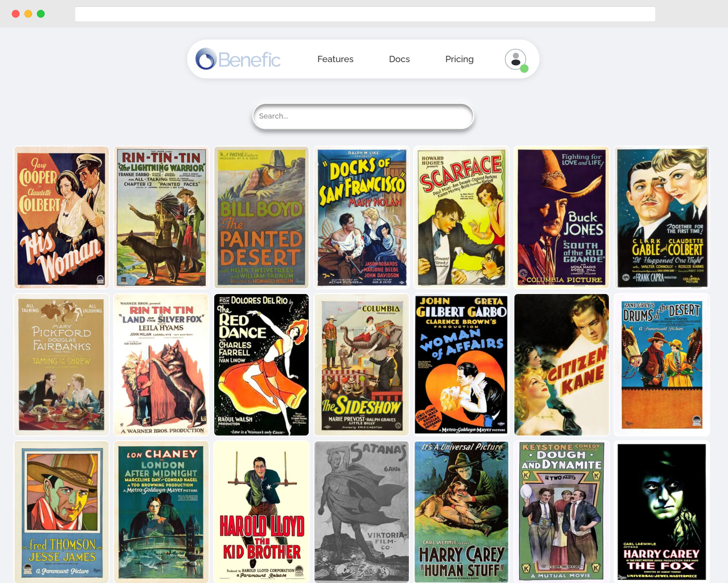Select the Scarface movie poster
Screen dimensions: 728x583
click(461, 217)
